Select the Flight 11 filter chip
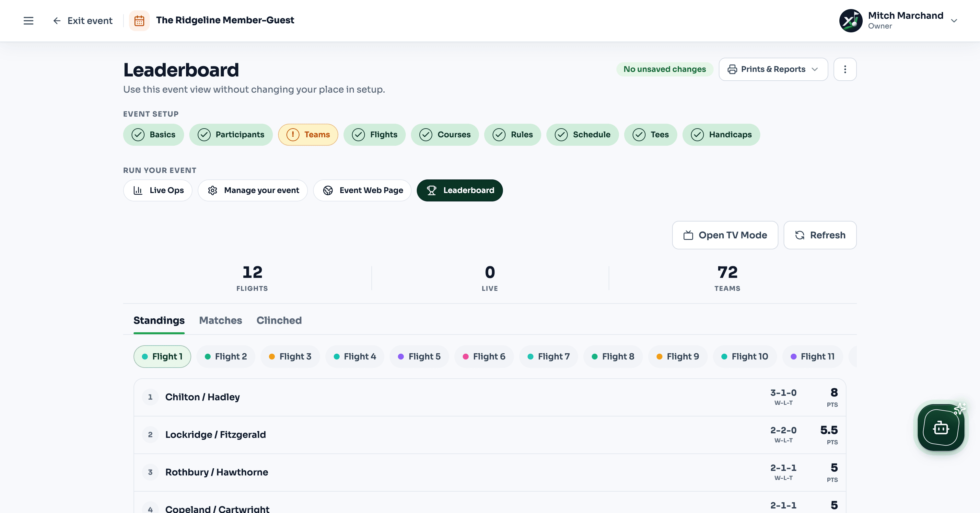Image resolution: width=980 pixels, height=513 pixels. click(x=812, y=357)
